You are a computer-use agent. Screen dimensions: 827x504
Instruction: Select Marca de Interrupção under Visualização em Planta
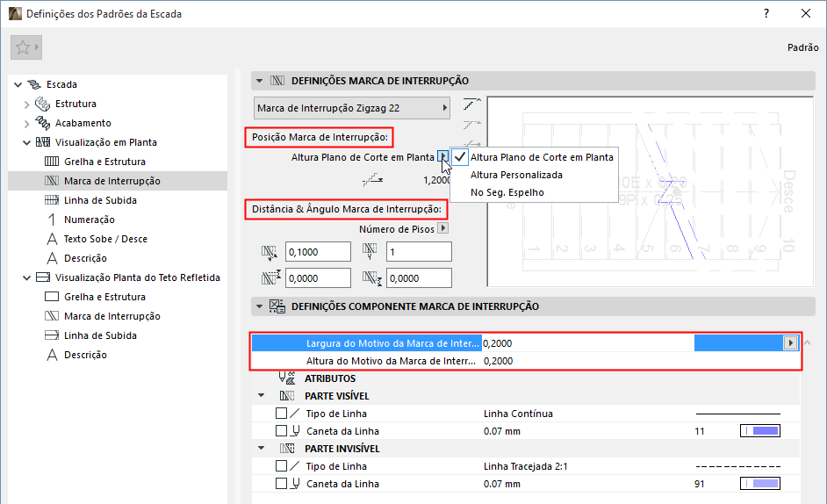[111, 181]
